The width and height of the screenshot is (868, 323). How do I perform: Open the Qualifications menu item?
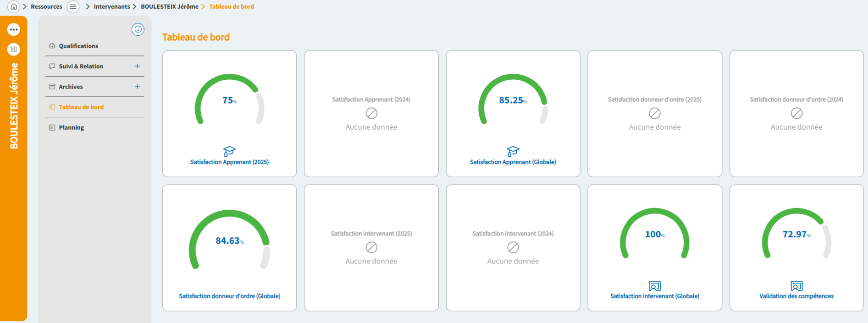(78, 46)
